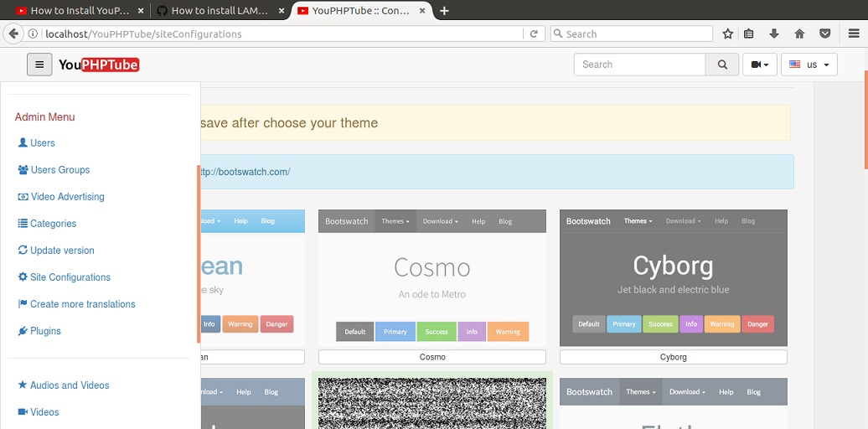Click the Users person icon
Screen dimensions: 868x429
coord(23,142)
